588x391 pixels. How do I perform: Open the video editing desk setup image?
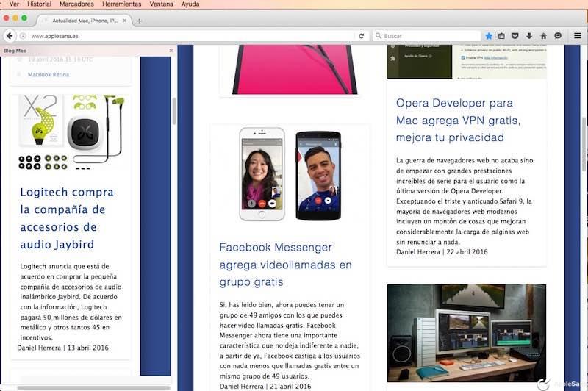click(467, 333)
